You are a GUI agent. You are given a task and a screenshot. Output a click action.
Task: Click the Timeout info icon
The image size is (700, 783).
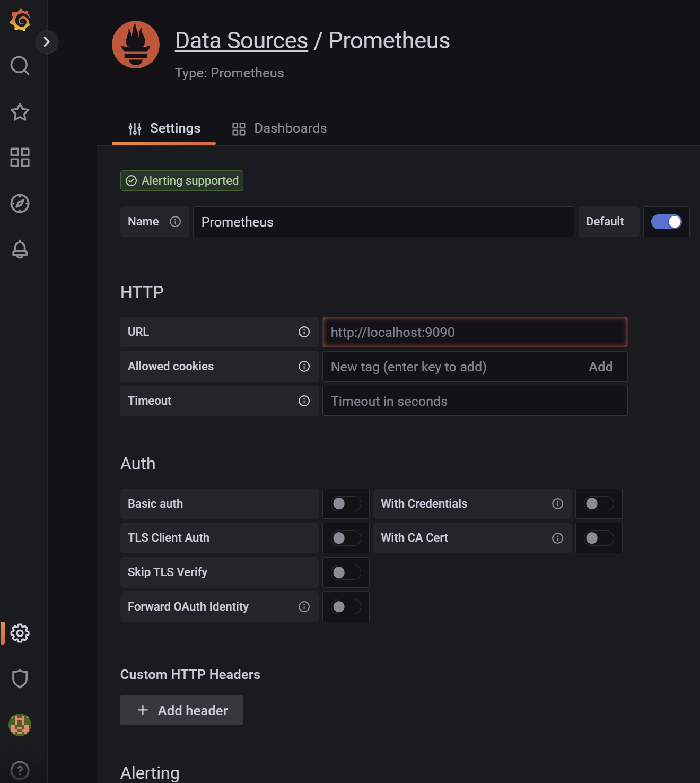pos(304,401)
